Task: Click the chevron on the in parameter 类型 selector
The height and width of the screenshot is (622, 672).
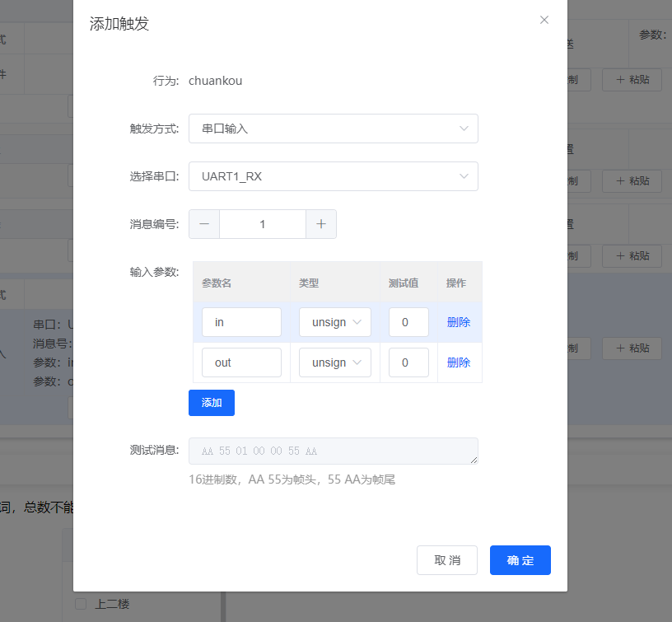Action: (355, 322)
